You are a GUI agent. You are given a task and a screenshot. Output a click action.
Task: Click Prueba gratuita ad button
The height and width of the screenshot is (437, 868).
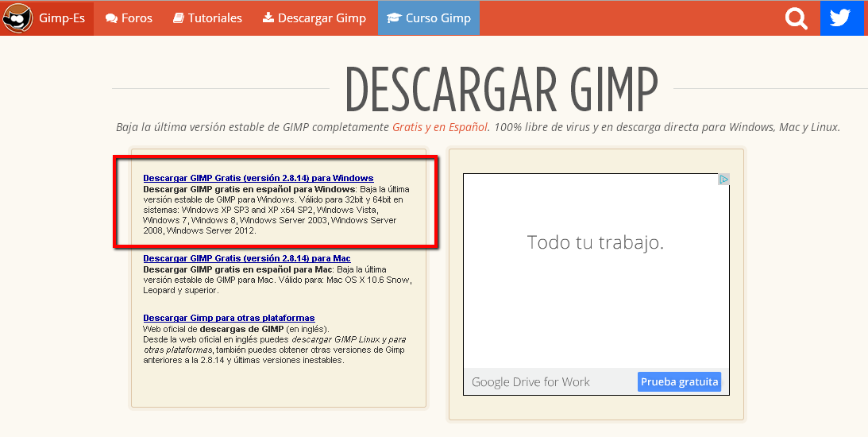(x=679, y=381)
